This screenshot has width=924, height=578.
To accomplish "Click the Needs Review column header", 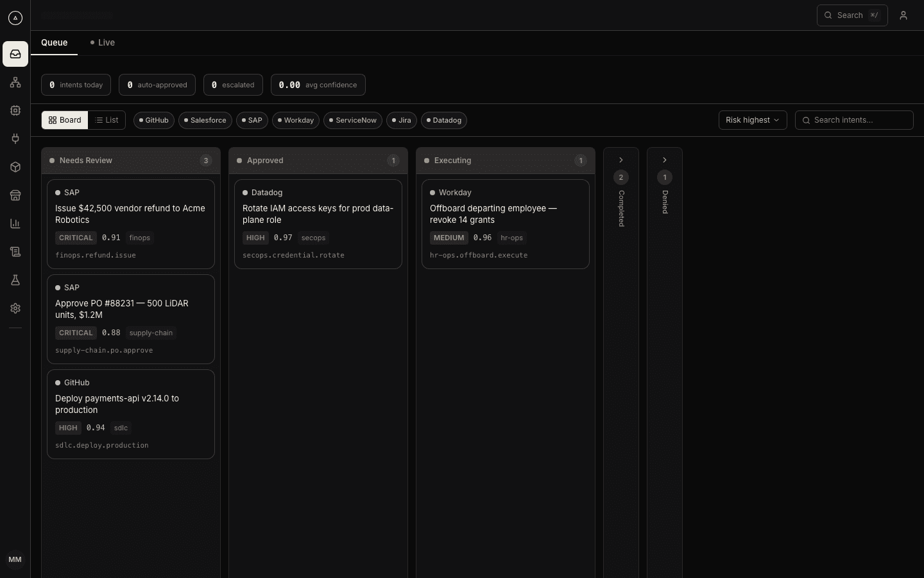I will (x=131, y=161).
